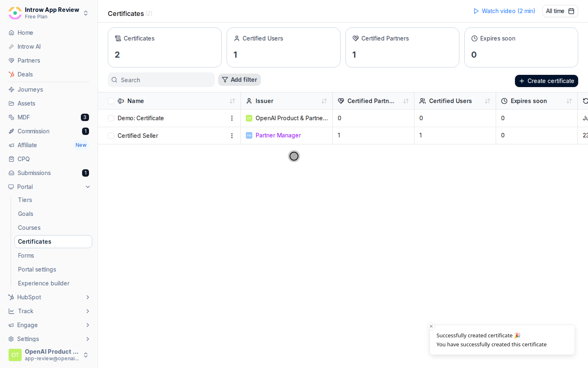588x368 pixels.
Task: Collapse the Portal menu chevron
Action: point(88,187)
